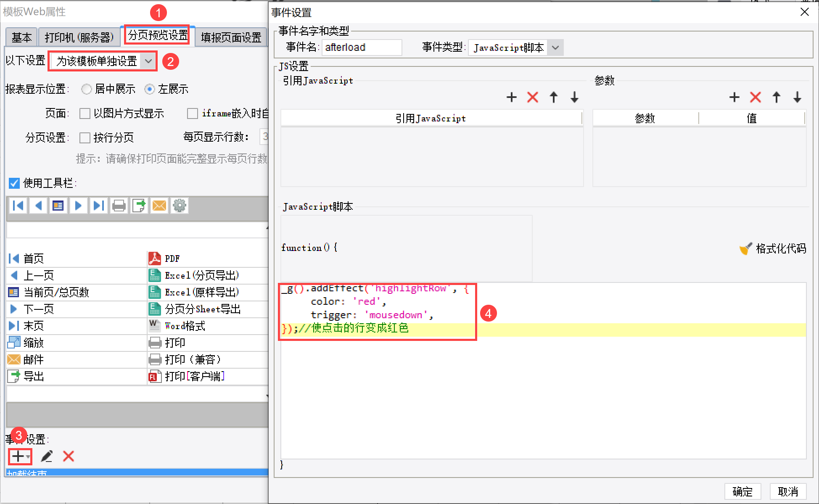Click the gear settings icon in the toolbar
The image size is (819, 504).
(180, 206)
